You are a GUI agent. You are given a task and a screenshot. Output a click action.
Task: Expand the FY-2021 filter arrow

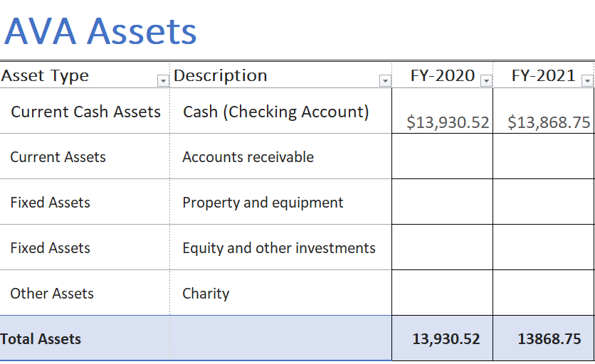[x=587, y=81]
